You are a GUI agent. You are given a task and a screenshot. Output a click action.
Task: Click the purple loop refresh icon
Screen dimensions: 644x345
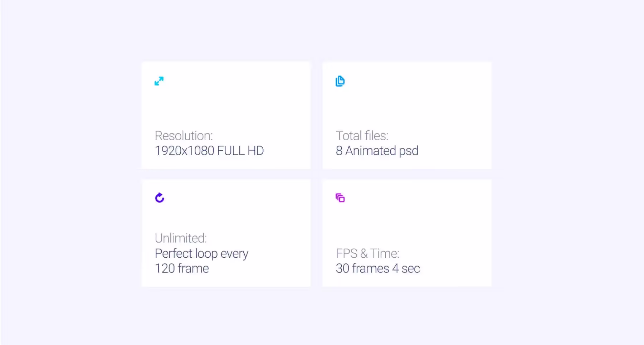tap(160, 198)
